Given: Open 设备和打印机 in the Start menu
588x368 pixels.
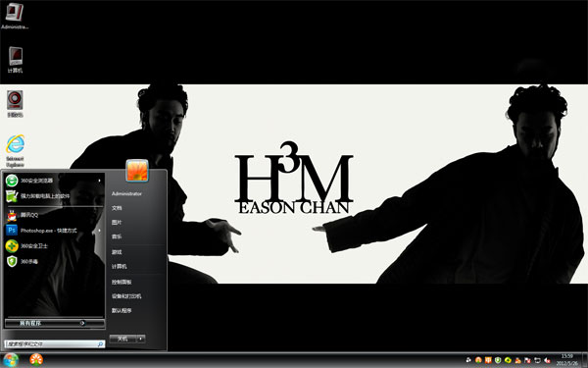Looking at the screenshot, I should pyautogui.click(x=126, y=296).
